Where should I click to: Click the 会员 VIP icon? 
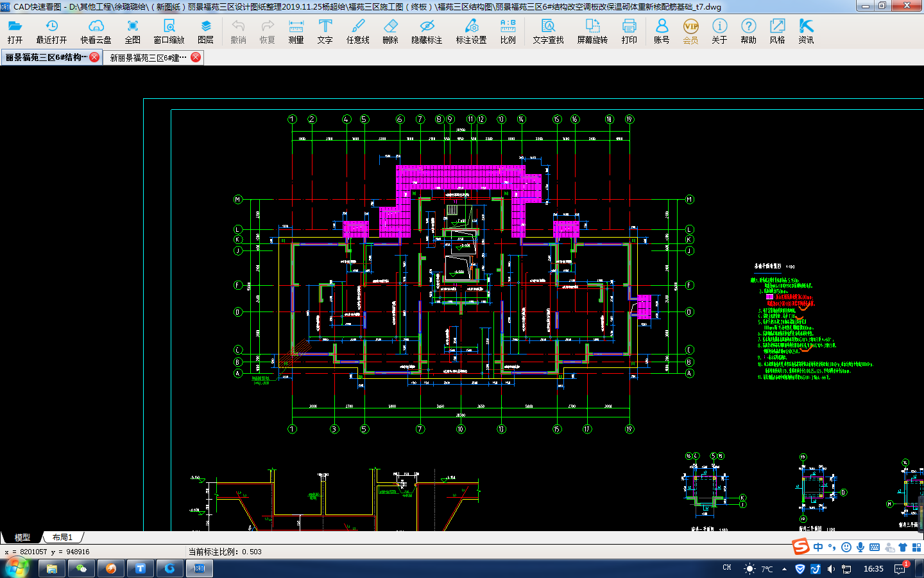690,31
